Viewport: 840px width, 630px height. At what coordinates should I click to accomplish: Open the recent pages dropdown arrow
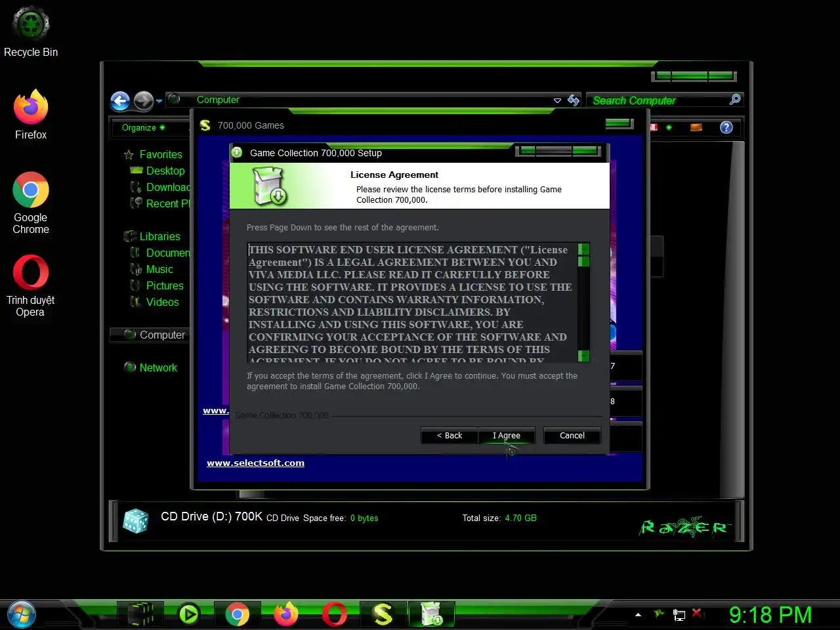tap(159, 102)
